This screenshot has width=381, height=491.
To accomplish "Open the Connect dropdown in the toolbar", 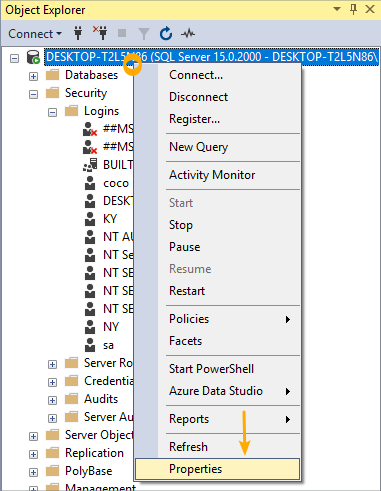I will [x=35, y=34].
